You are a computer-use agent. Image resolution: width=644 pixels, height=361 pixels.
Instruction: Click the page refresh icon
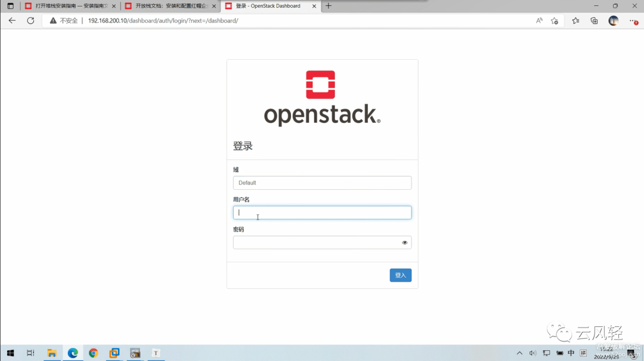(x=30, y=20)
